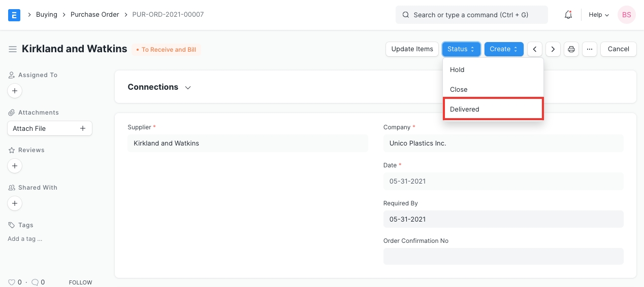Share document using Shared With plus
The image size is (644, 287).
pyautogui.click(x=15, y=203)
